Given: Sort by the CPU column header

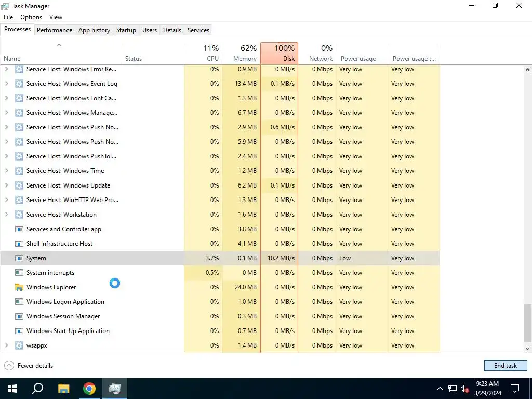Looking at the screenshot, I should (203, 54).
